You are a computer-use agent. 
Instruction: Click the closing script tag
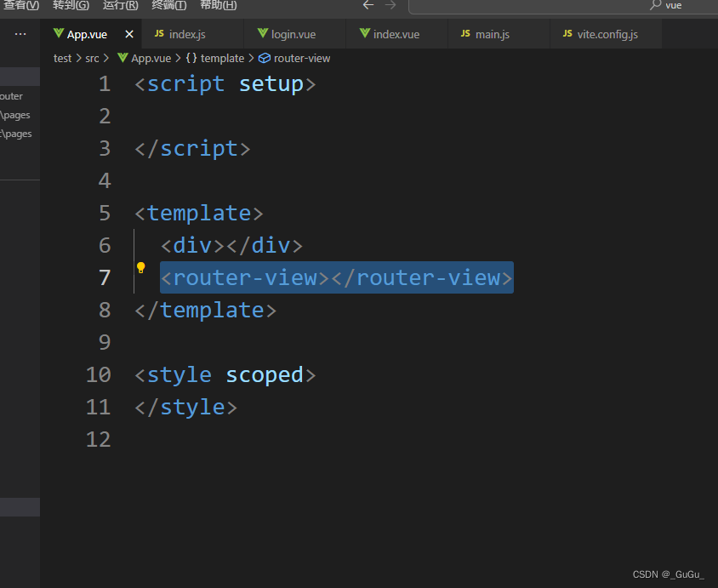click(x=192, y=149)
